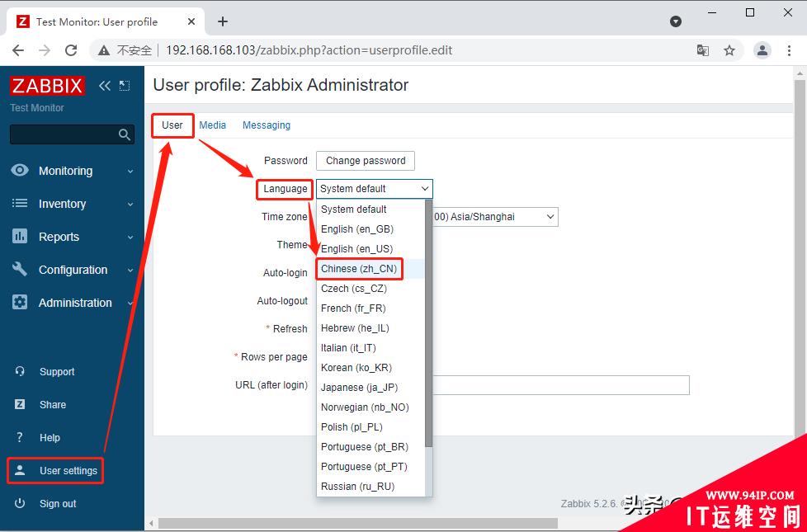The image size is (807, 532).
Task: Switch to the Media tab
Action: pos(213,125)
